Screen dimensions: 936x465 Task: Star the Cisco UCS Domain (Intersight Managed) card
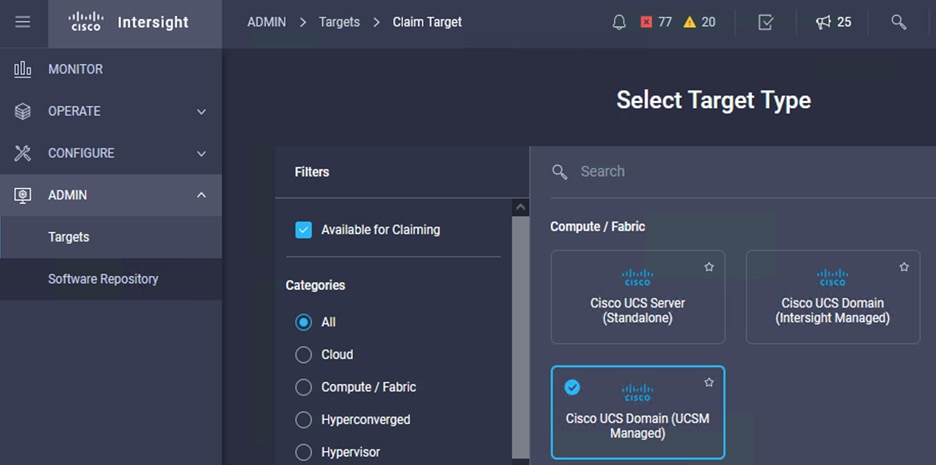point(904,267)
